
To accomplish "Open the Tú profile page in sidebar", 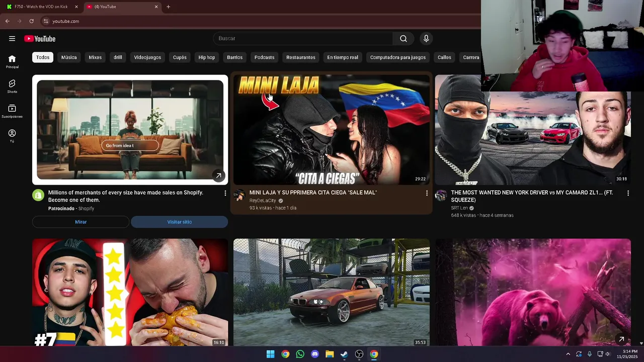I will pos(12,136).
